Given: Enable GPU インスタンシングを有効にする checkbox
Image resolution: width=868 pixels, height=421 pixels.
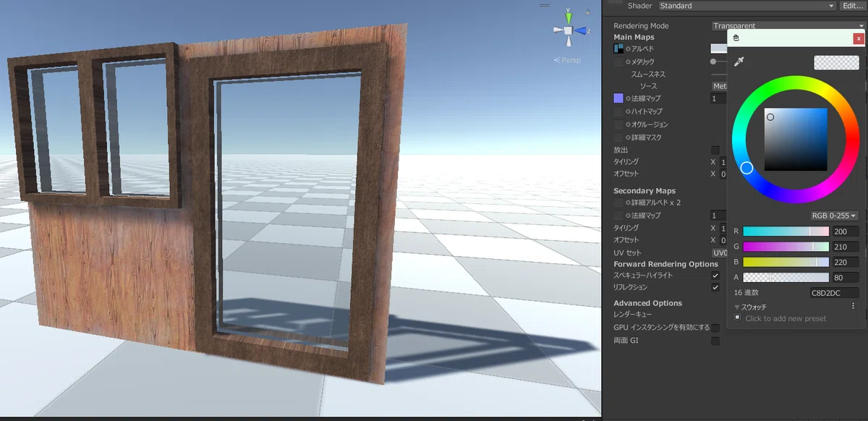Looking at the screenshot, I should tap(715, 328).
